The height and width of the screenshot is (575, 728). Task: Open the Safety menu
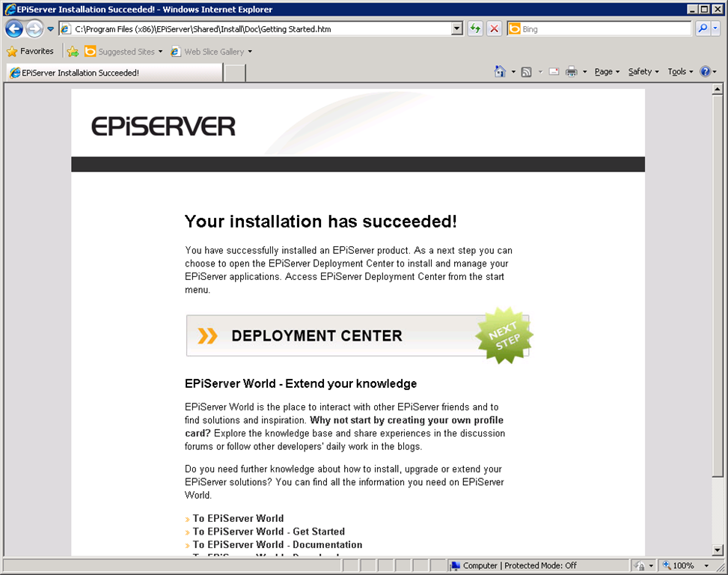tap(643, 72)
